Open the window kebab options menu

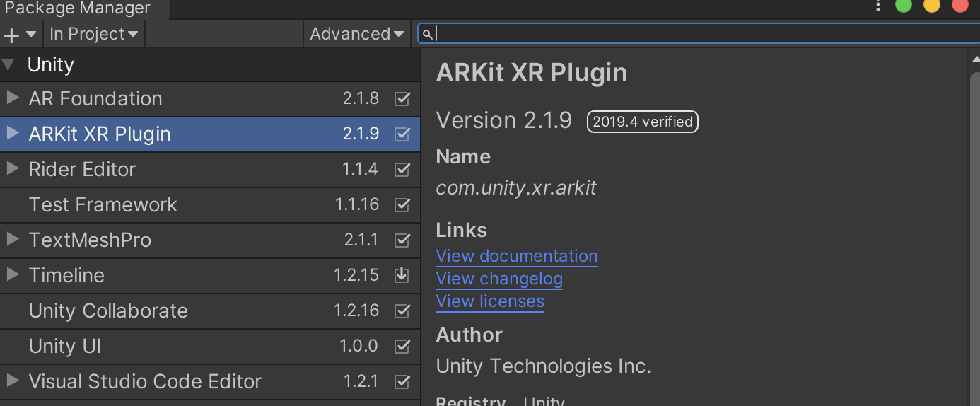coord(878,6)
